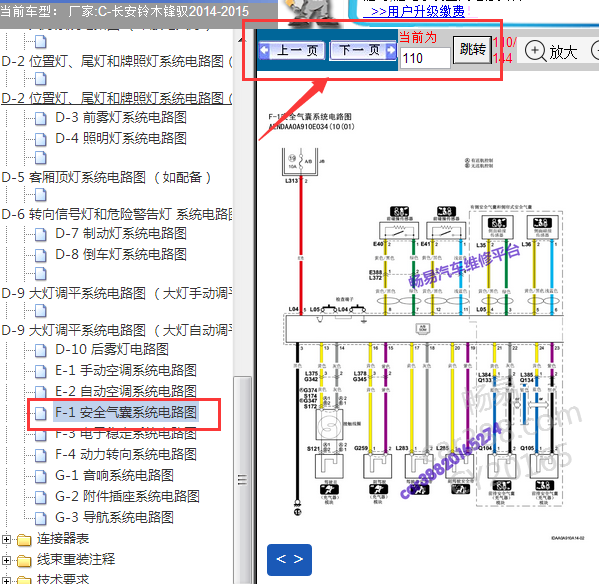Click document icon beside D-8 倒车灯
Image resolution: width=599 pixels, height=584 pixels.
[40, 256]
